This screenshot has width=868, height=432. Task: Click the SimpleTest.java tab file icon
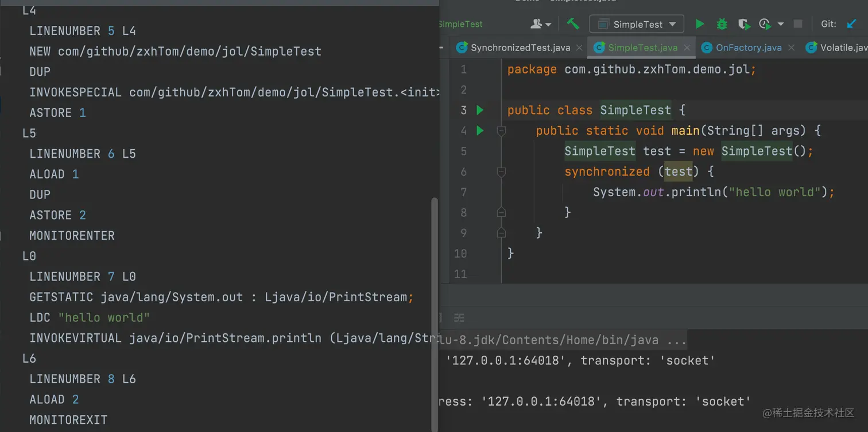coord(599,48)
